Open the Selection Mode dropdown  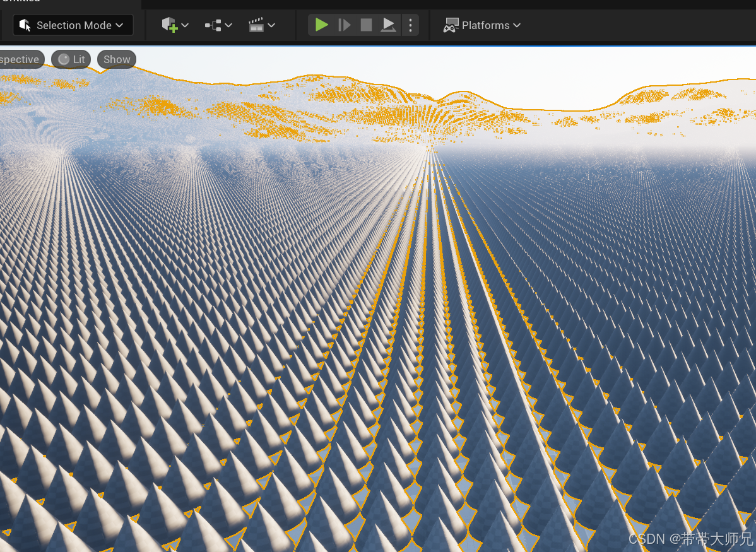pos(73,25)
